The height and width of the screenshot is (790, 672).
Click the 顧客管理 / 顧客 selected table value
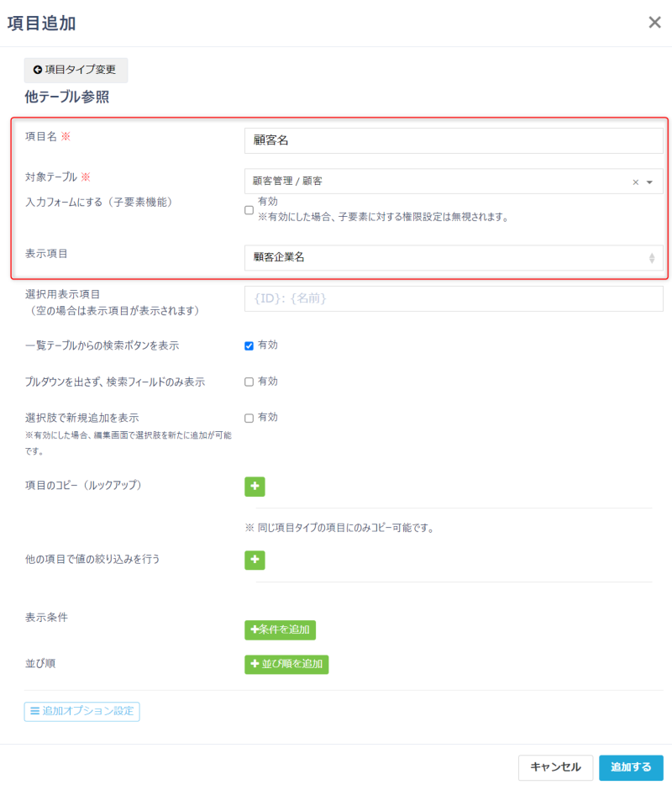click(287, 182)
